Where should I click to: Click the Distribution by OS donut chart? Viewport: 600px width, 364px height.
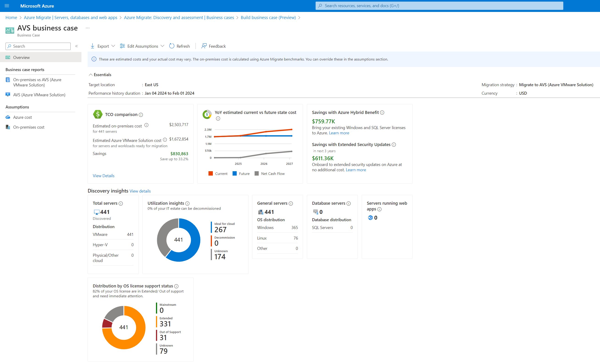[x=124, y=327]
